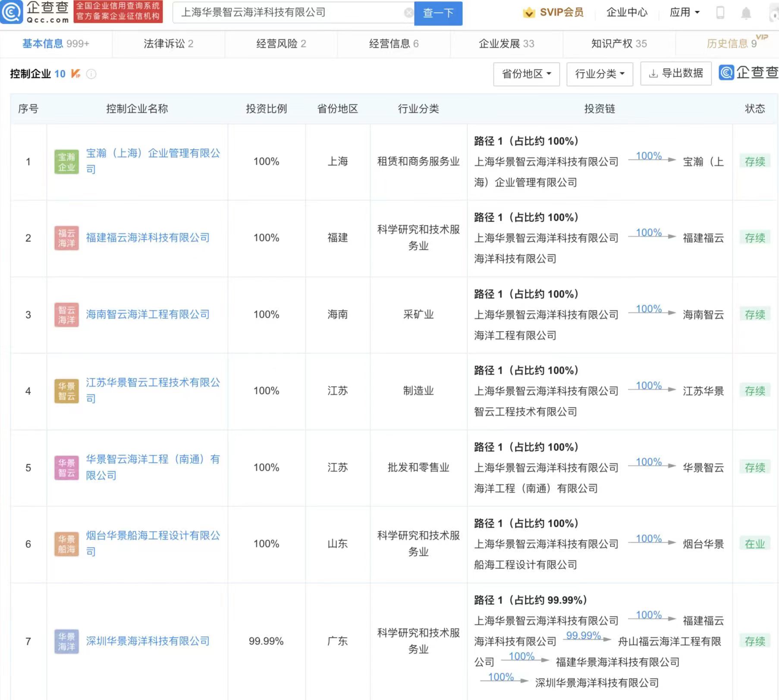This screenshot has height=700, width=779.
Task: Switch to 法律诉讼 2 tab
Action: [x=169, y=44]
